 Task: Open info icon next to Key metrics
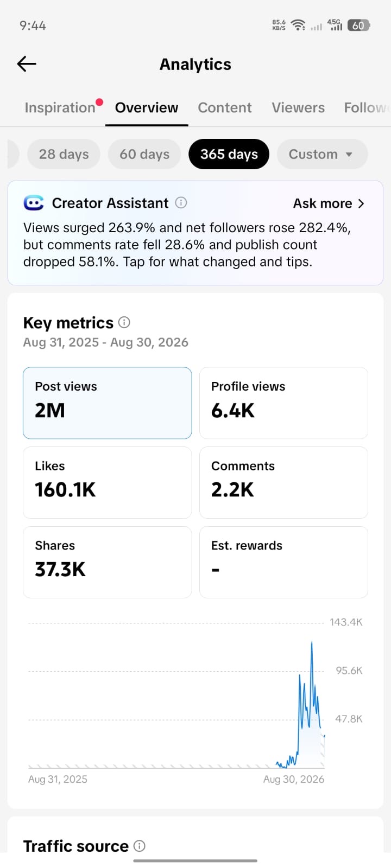[x=124, y=322]
